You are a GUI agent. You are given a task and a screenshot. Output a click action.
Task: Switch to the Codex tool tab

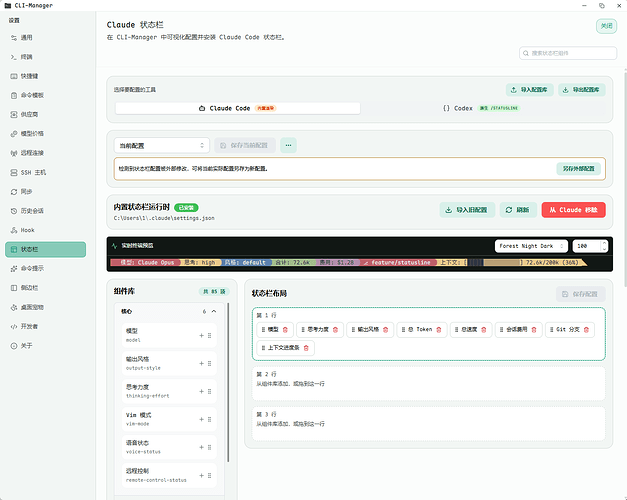point(482,108)
